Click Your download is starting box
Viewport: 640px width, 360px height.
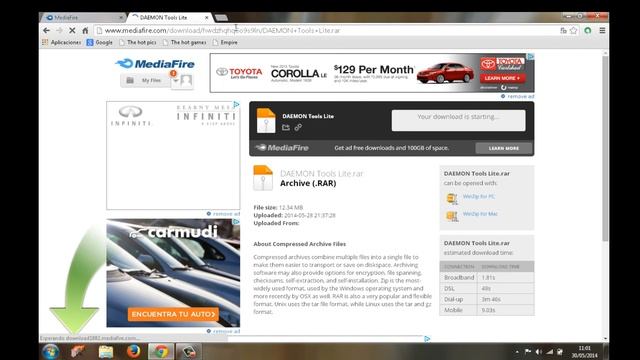click(x=458, y=120)
